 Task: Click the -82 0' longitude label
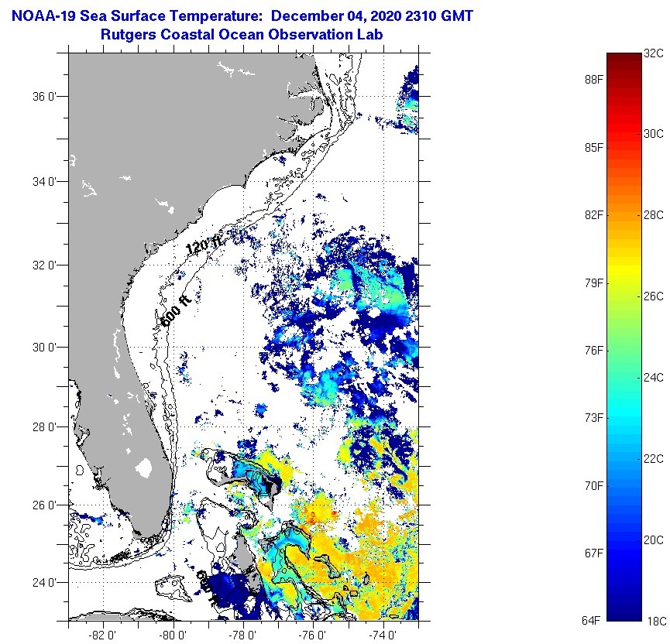pyautogui.click(x=102, y=636)
